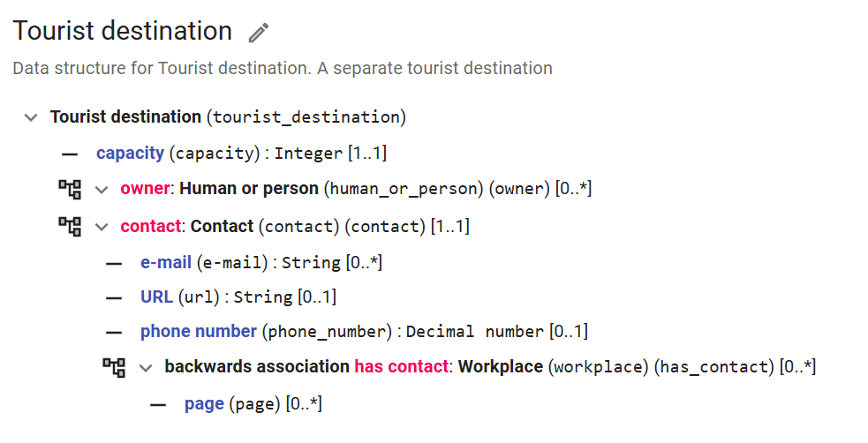Click the dash icon beside page
This screenshot has width=868, height=443.
[x=158, y=405]
